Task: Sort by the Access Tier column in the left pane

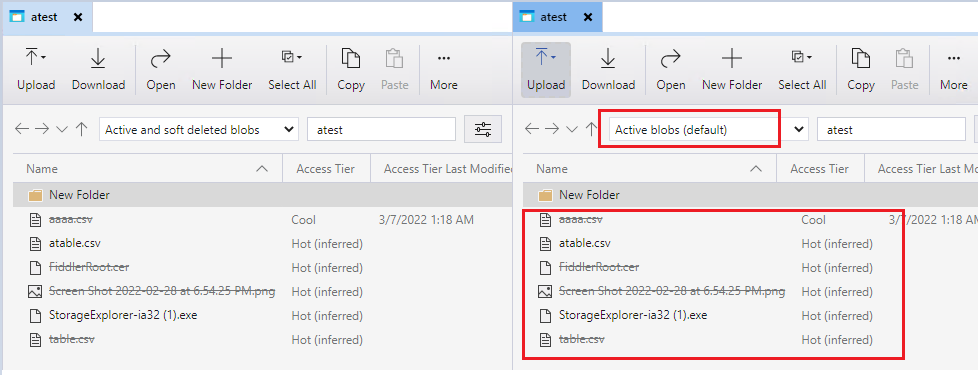Action: pos(326,168)
